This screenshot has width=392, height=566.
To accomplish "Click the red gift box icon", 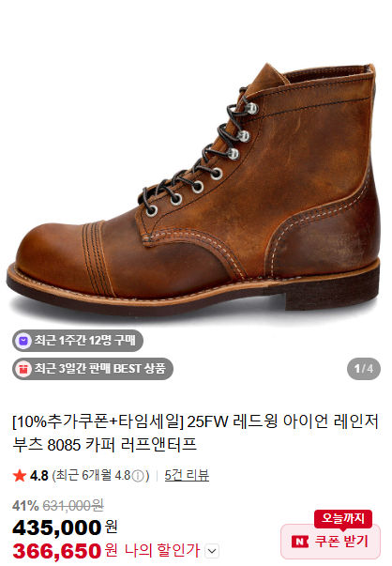I will pyautogui.click(x=23, y=369).
